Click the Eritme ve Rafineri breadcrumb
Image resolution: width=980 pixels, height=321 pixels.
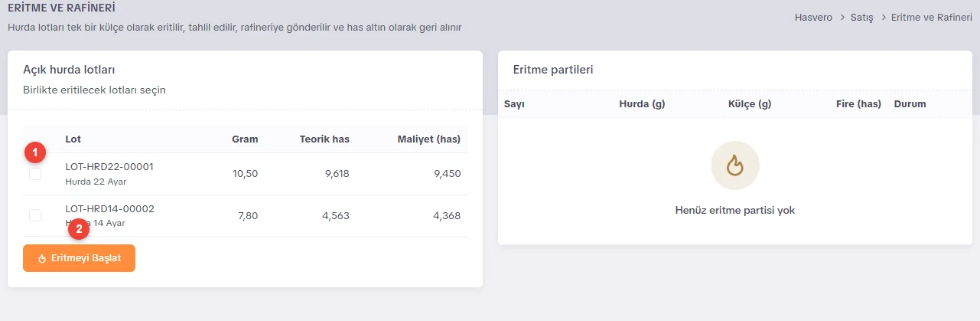932,16
